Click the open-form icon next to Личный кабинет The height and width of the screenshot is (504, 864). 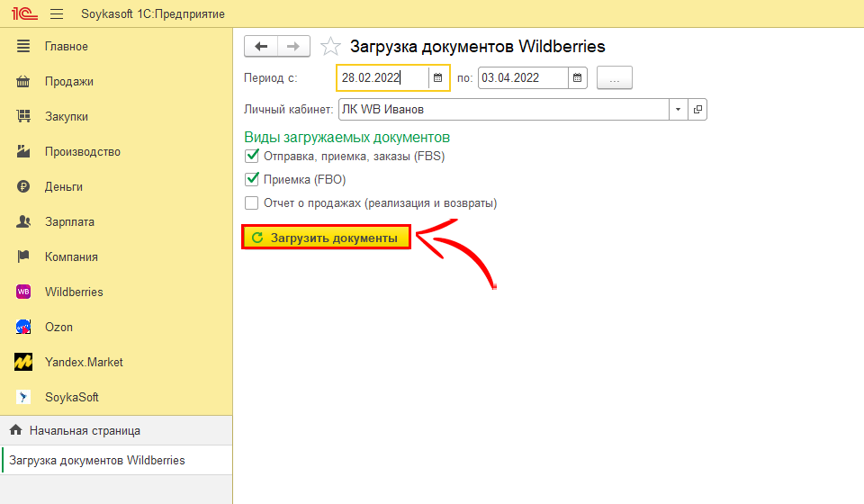[x=697, y=110]
